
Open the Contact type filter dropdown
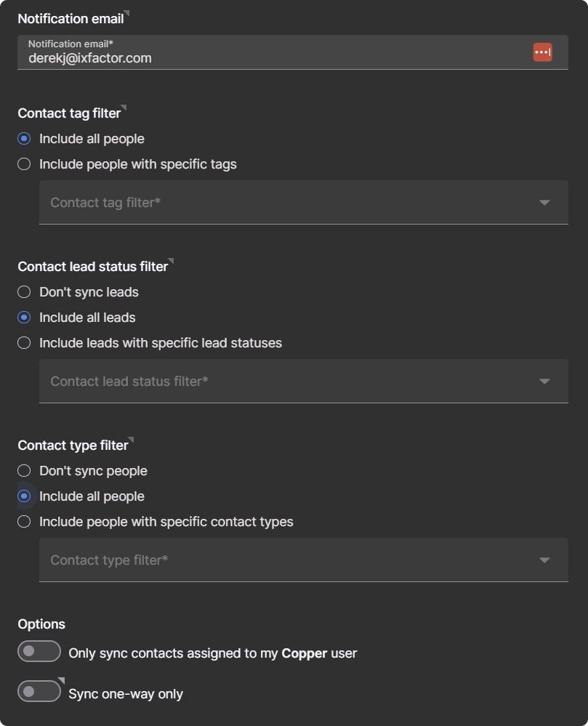point(303,560)
